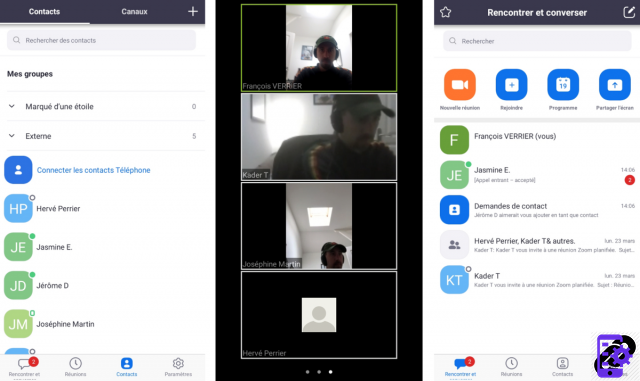Select Rencontrer et converser tab in right screen
Viewport: 640px width, 381px height.
tap(460, 367)
